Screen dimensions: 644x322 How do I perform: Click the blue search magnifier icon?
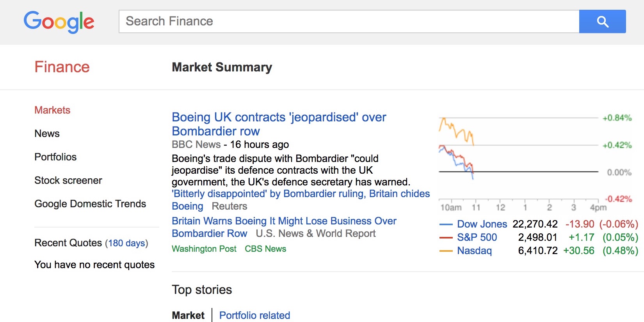pyautogui.click(x=602, y=21)
